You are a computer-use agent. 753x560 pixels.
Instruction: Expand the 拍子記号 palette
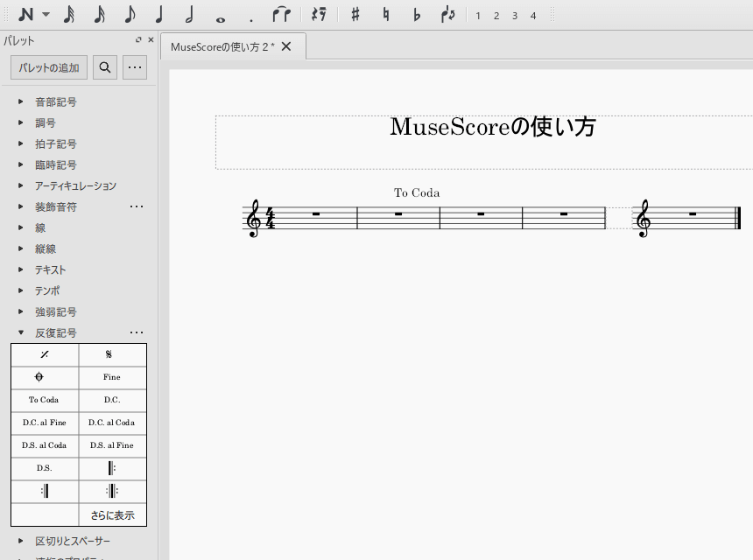coord(21,144)
